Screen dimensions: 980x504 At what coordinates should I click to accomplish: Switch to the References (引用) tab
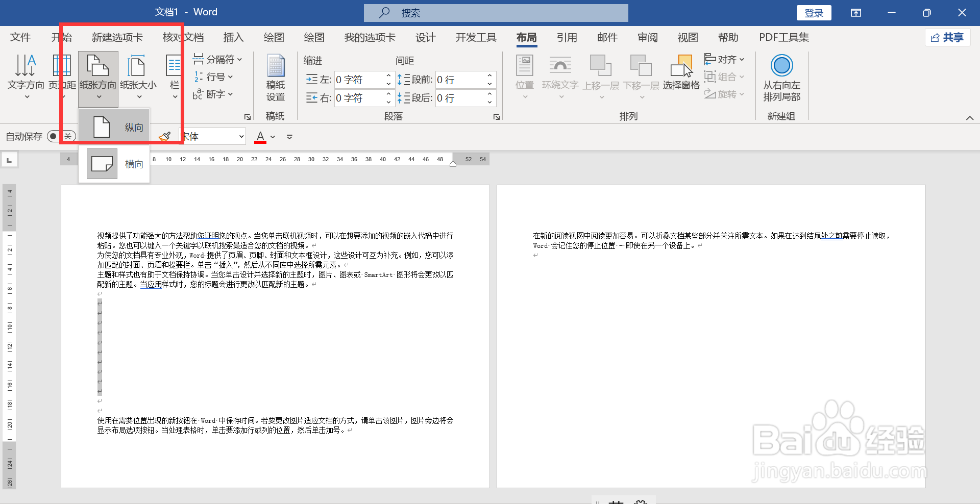(x=567, y=37)
